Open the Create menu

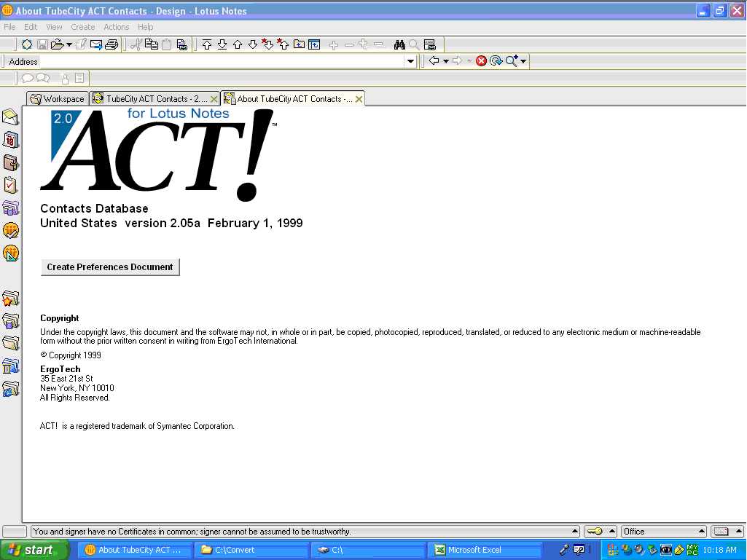tap(83, 27)
